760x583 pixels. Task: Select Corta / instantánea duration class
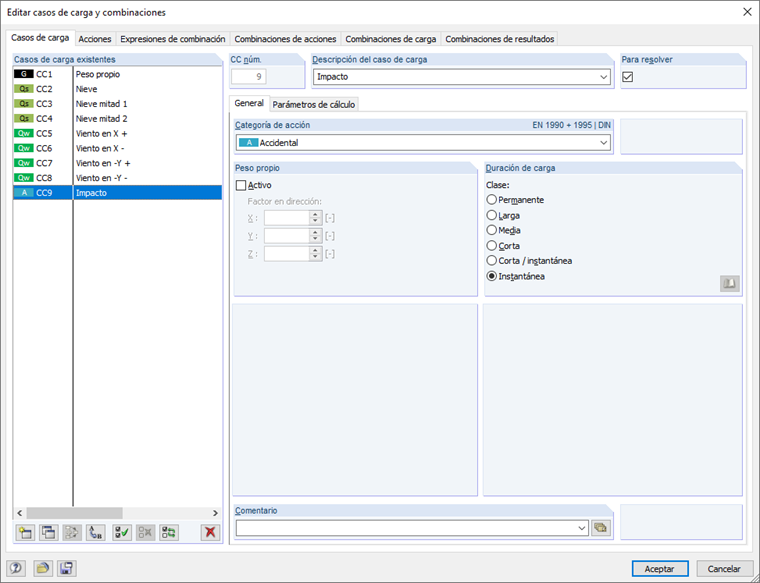(491, 261)
